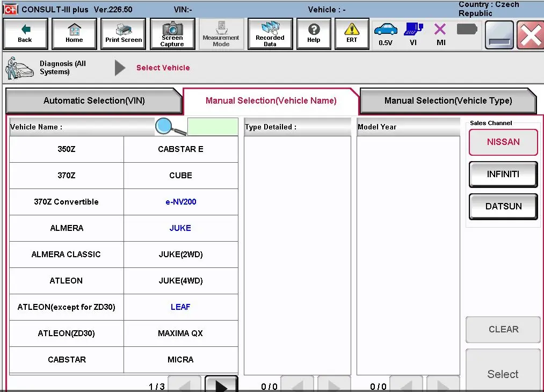Open the Recorded Data viewer
Image resolution: width=544 pixels, height=392 pixels.
click(x=270, y=33)
